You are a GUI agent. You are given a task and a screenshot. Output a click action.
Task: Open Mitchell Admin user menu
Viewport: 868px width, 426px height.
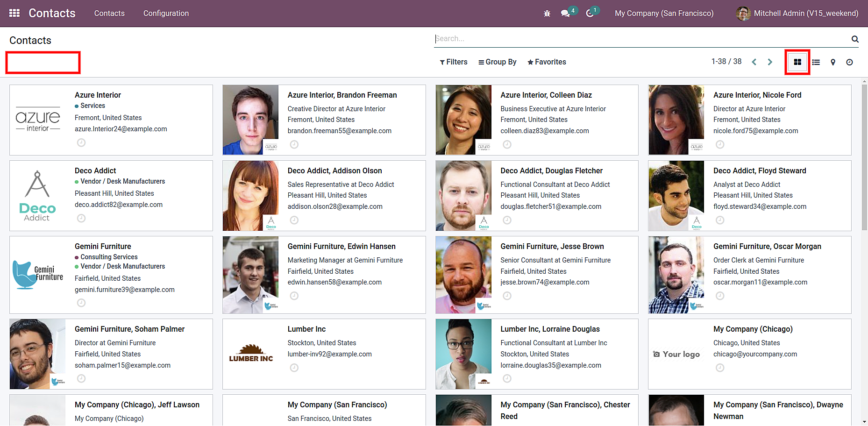coord(797,13)
